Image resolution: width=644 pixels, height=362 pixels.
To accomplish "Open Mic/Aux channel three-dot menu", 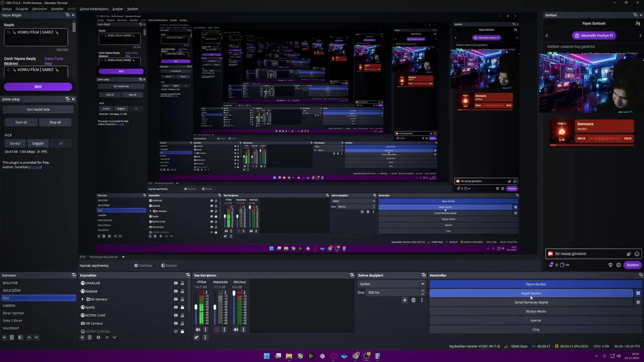I will pos(244,330).
